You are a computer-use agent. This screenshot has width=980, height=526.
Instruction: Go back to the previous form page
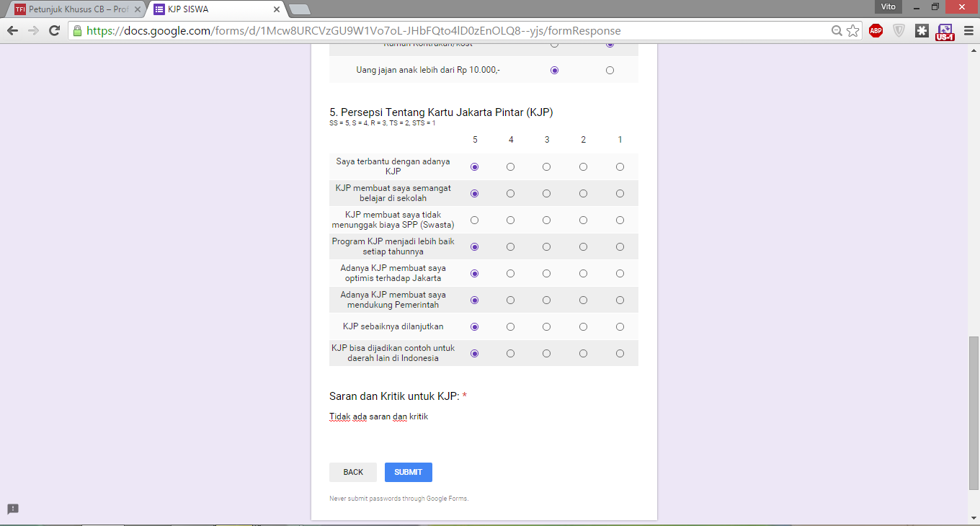(x=353, y=472)
